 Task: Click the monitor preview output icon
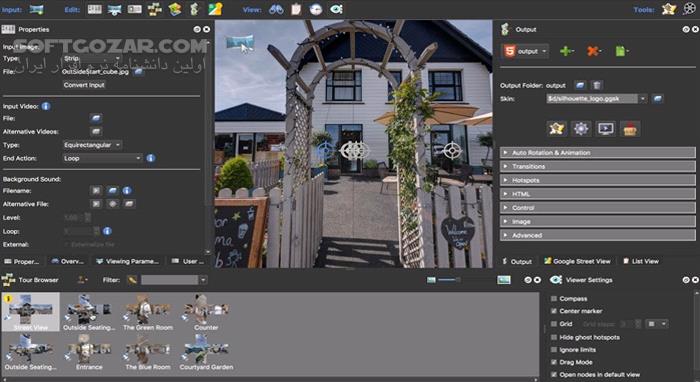605,129
